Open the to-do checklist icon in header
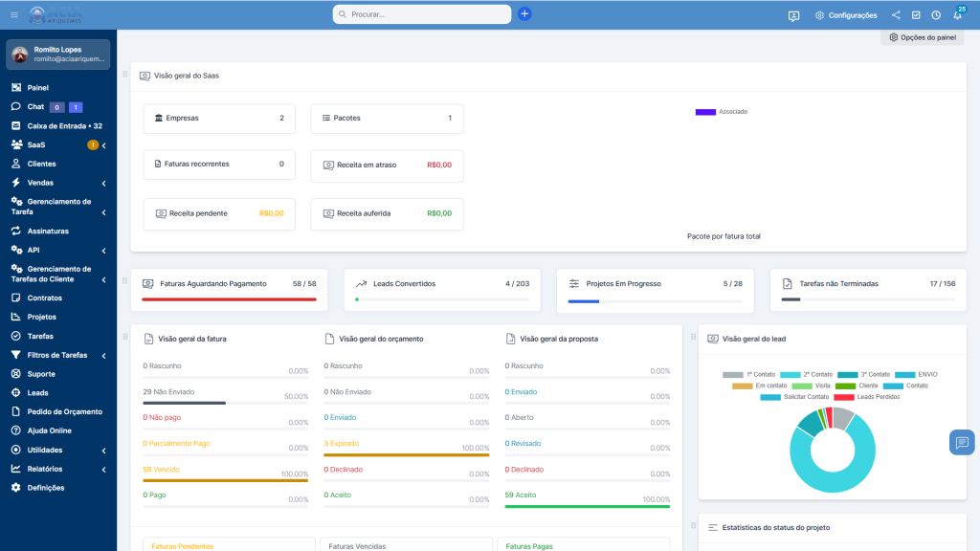Viewport: 980px width, 551px height. (x=916, y=15)
